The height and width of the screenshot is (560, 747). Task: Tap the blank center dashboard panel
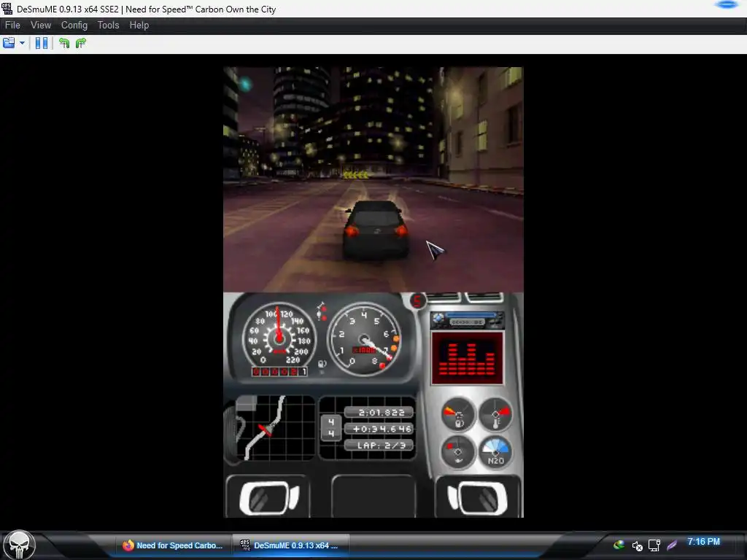tap(373, 496)
